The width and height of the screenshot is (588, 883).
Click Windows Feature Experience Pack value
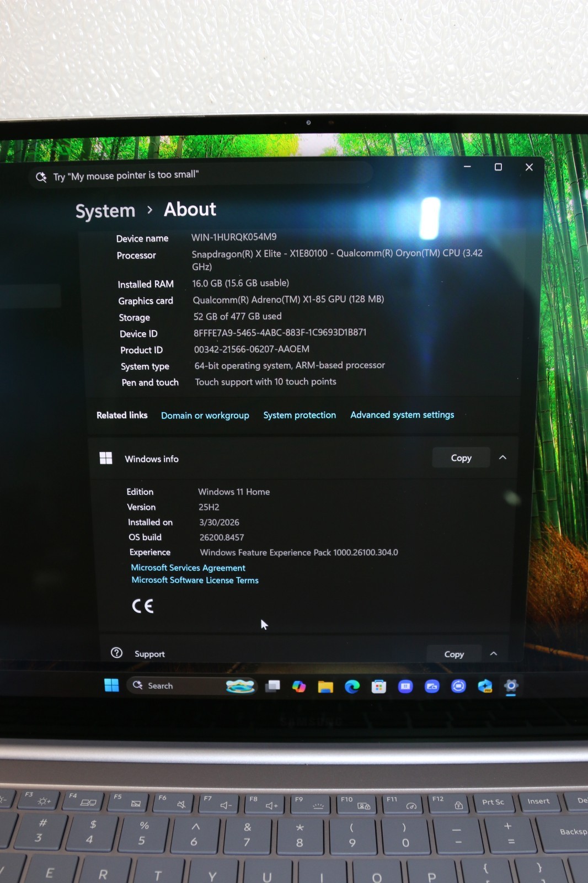pos(299,552)
